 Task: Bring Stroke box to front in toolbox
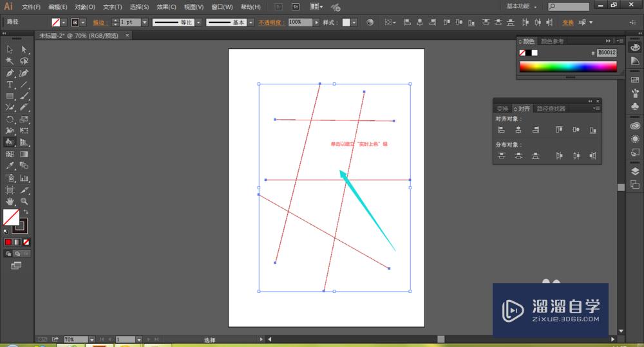click(21, 226)
